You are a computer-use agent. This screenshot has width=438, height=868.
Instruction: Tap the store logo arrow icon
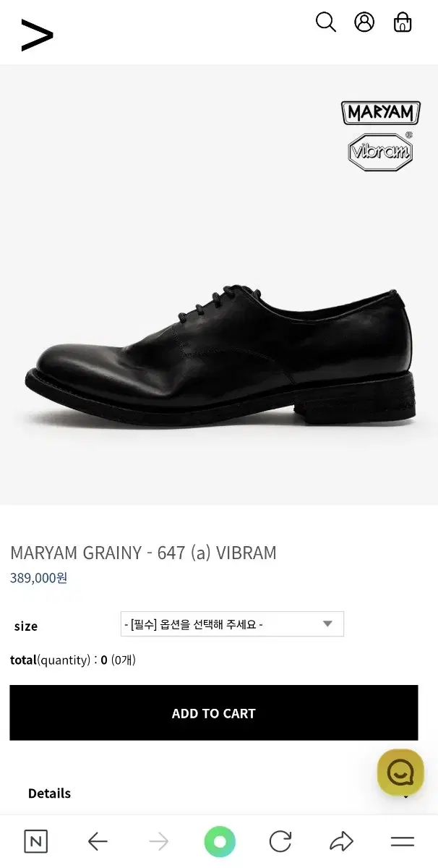(x=37, y=35)
